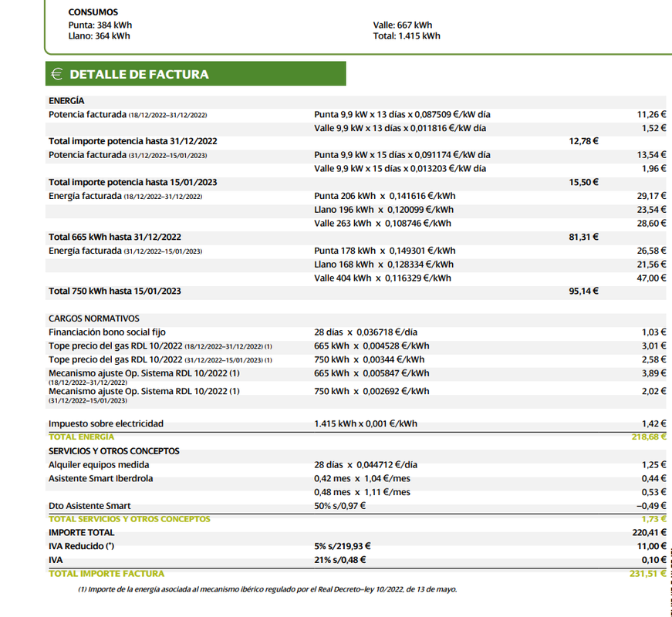Select the text 'Llano: 364 kWh'
Image resolution: width=672 pixels, height=617 pixels.
tap(99, 36)
